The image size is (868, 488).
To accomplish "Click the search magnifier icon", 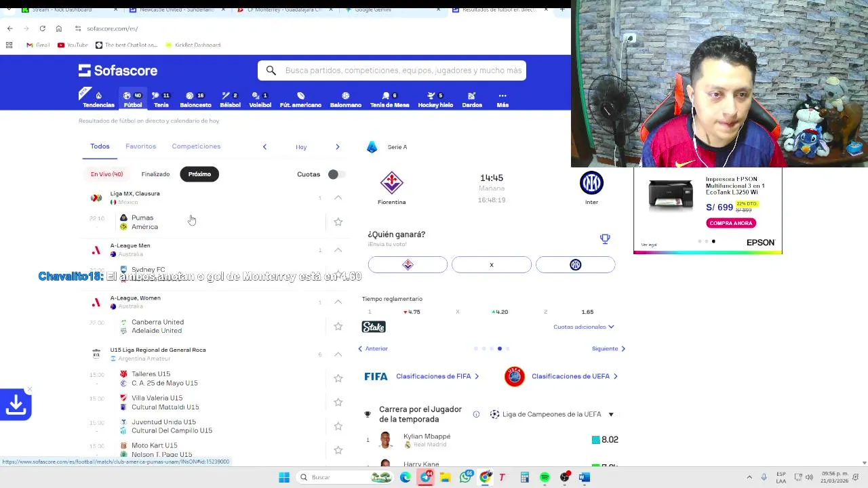I will point(271,70).
